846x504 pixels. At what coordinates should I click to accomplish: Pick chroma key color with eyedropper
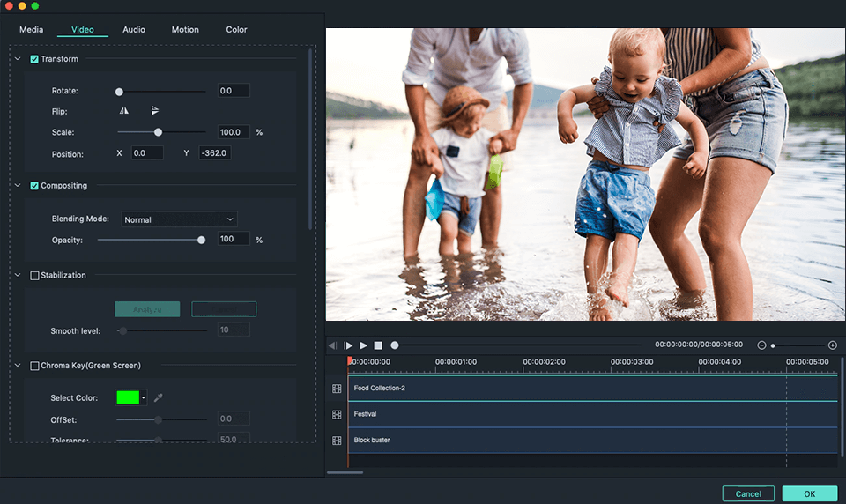click(158, 397)
